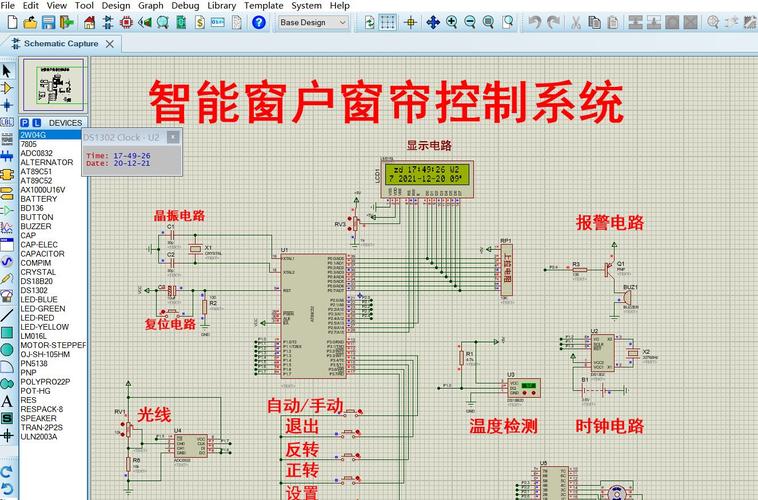
Task: Cut selection with the scissors icon
Action: (576, 22)
